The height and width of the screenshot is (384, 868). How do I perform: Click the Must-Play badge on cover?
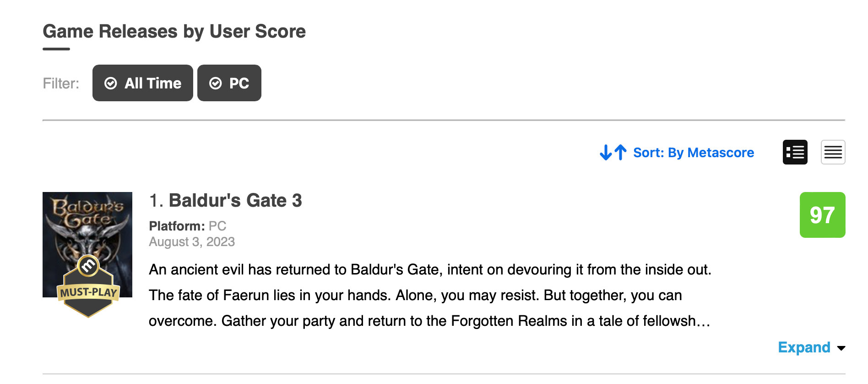pos(88,286)
